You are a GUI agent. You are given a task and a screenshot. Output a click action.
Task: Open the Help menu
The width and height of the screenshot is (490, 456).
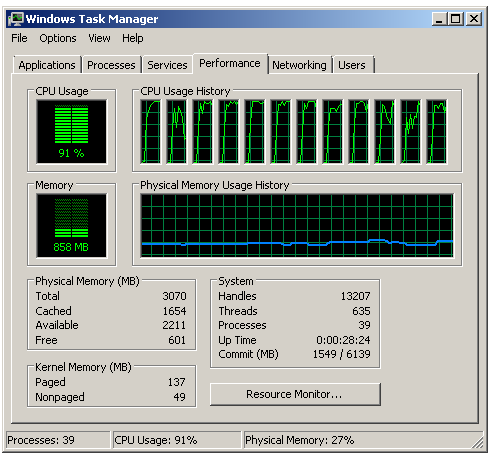(133, 38)
